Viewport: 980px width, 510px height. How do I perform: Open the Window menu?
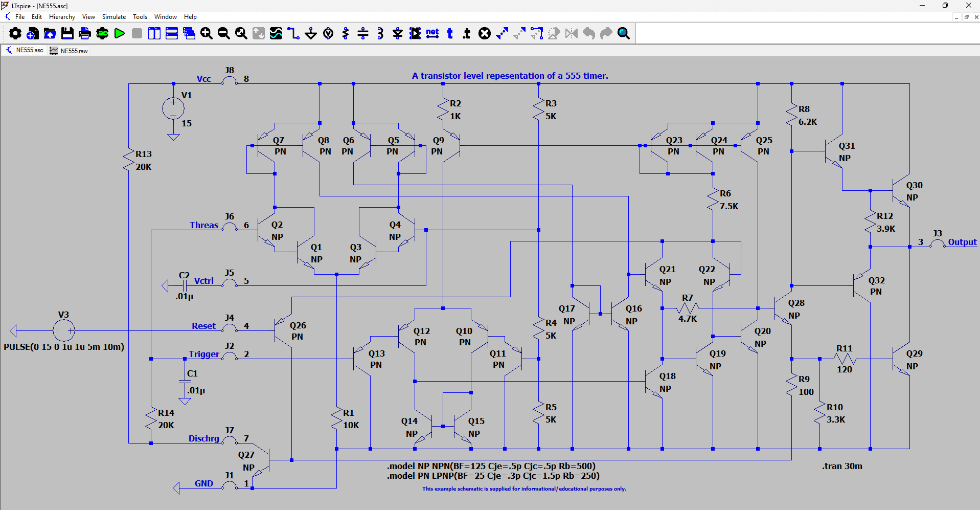click(166, 17)
